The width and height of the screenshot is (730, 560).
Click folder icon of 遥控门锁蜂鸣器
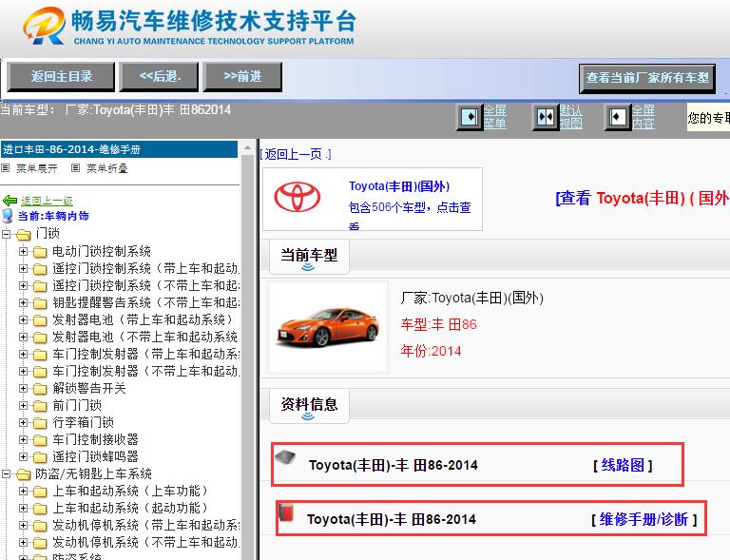point(40,457)
